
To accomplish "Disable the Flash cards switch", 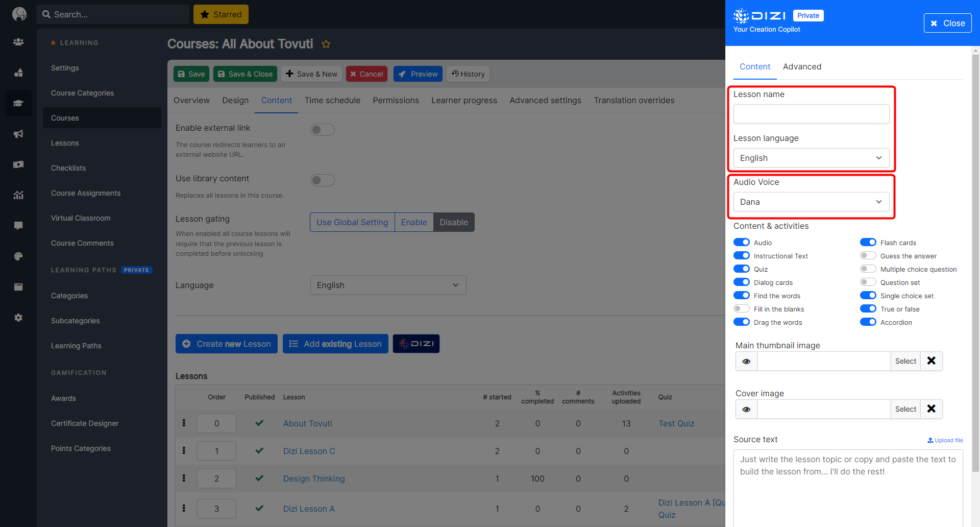I will [868, 242].
